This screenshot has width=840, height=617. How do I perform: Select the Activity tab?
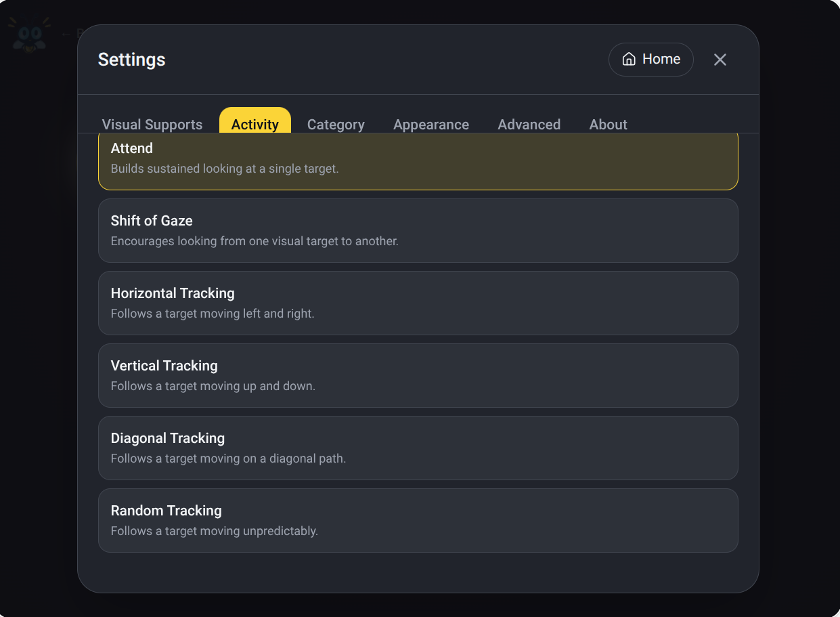(x=255, y=121)
